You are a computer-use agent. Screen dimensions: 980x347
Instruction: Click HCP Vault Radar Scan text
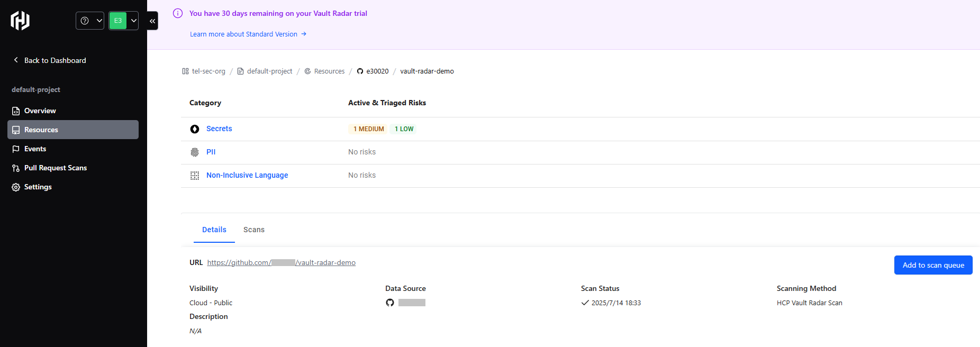click(810, 303)
